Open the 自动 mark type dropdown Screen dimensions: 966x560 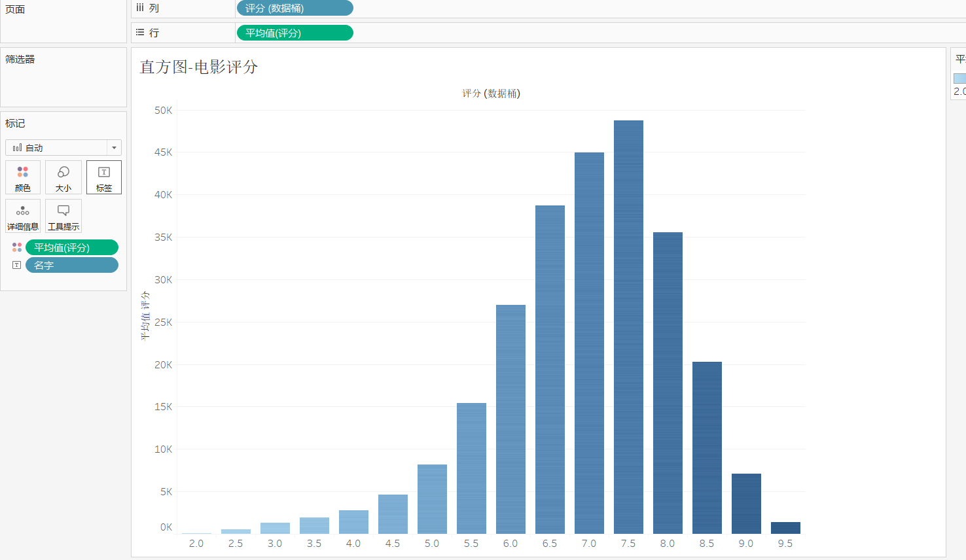pyautogui.click(x=63, y=148)
